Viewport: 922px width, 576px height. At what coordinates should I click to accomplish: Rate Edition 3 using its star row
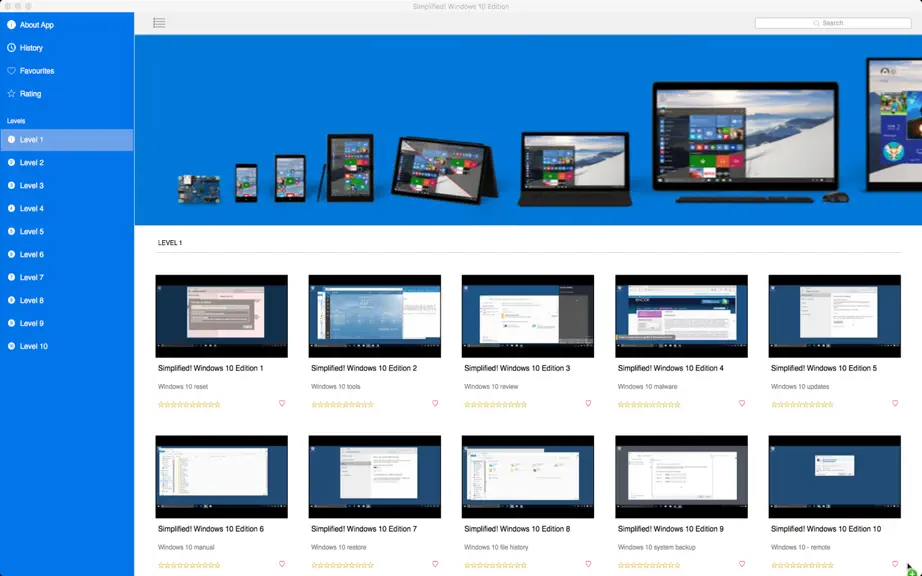click(x=496, y=404)
